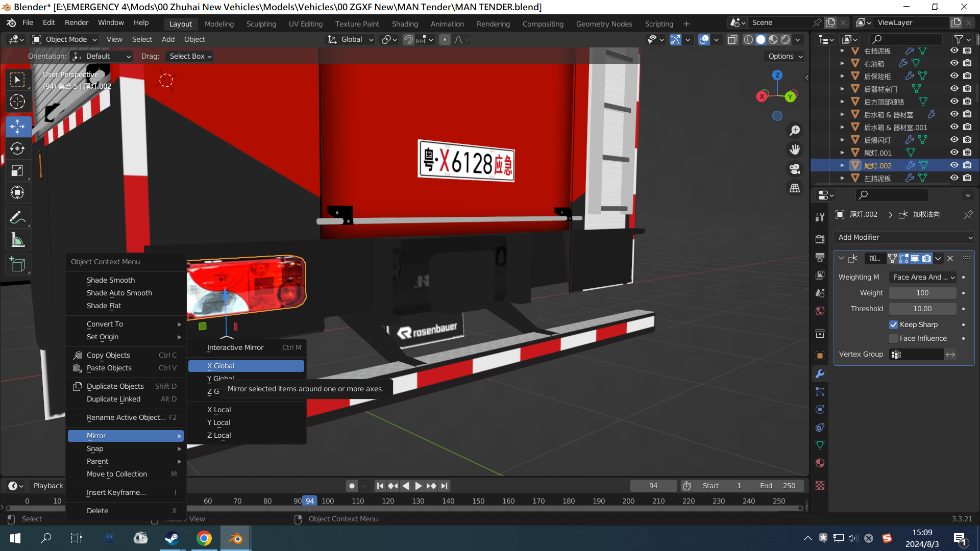Select the Cursor tool in toolbar
Viewport: 980px width, 551px height.
click(17, 102)
